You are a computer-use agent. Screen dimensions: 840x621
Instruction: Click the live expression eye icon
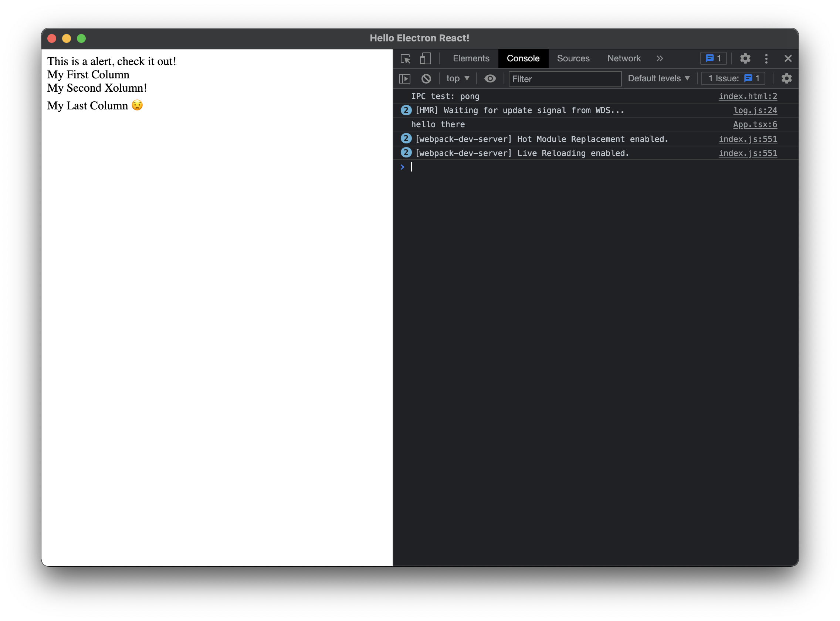click(x=490, y=79)
